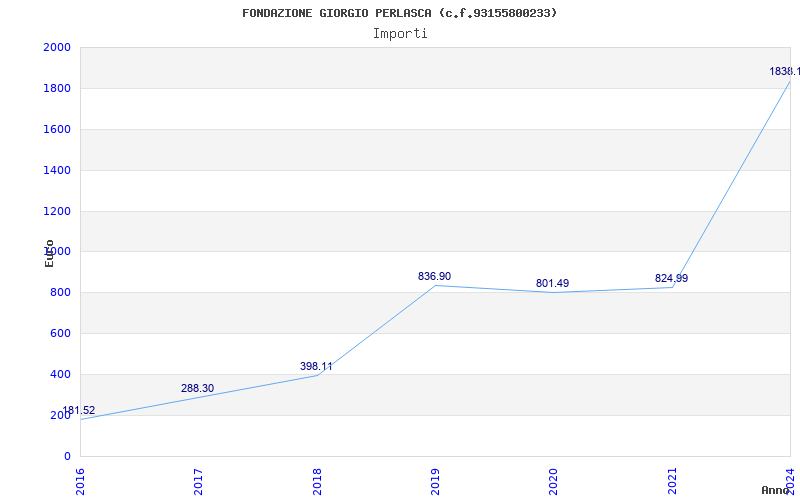This screenshot has width=800, height=500.
Task: Click the chart title FONDAZIONE GIORGIO PERLASCA
Action: (399, 13)
